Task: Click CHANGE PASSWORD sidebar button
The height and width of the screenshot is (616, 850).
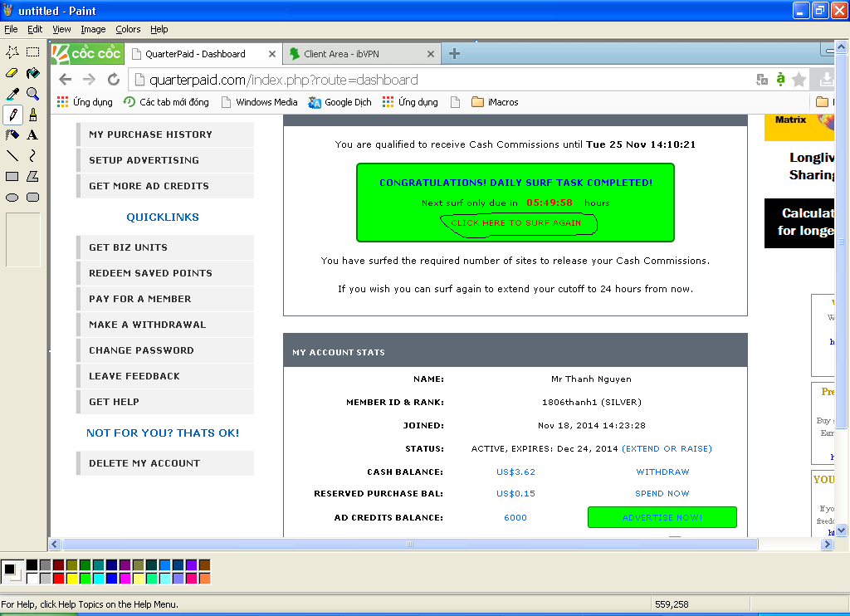Action: (x=165, y=350)
